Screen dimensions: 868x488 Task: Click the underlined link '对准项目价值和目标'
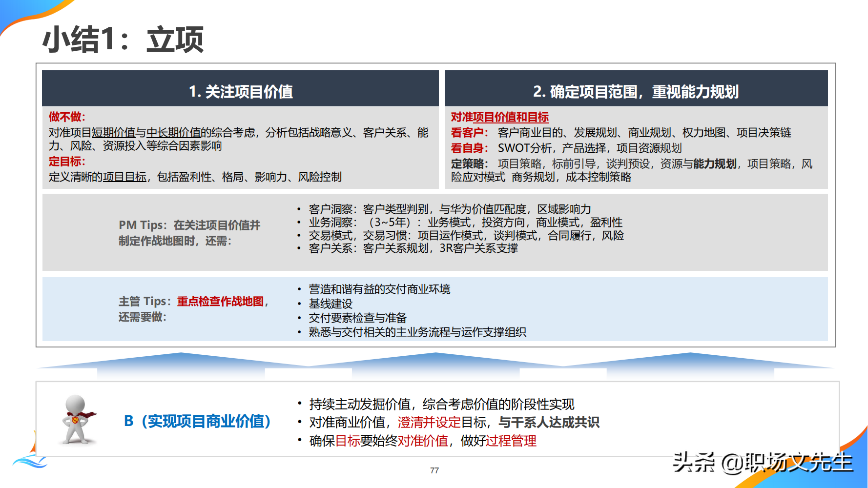click(x=499, y=117)
